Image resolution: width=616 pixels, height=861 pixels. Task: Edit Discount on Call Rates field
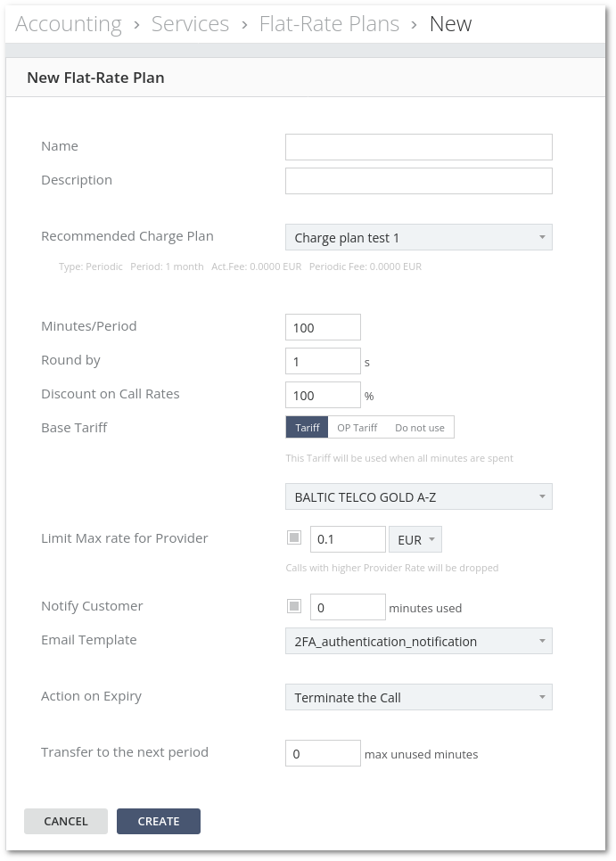323,395
